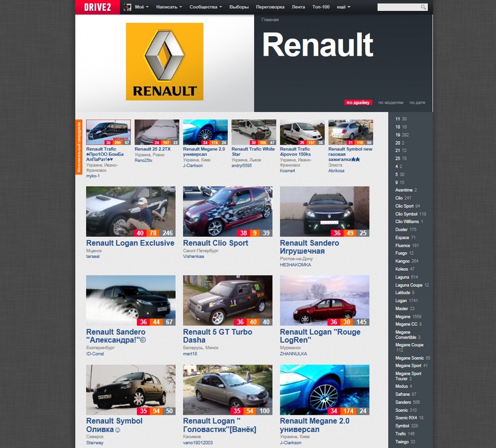Open Renault 25 2.2TX thumbnail
The width and height of the screenshot is (496, 448).
pyautogui.click(x=157, y=132)
